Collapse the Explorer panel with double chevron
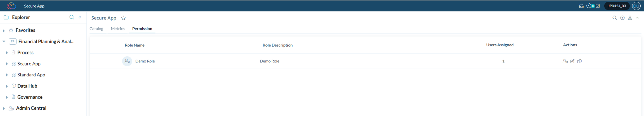 tap(80, 17)
